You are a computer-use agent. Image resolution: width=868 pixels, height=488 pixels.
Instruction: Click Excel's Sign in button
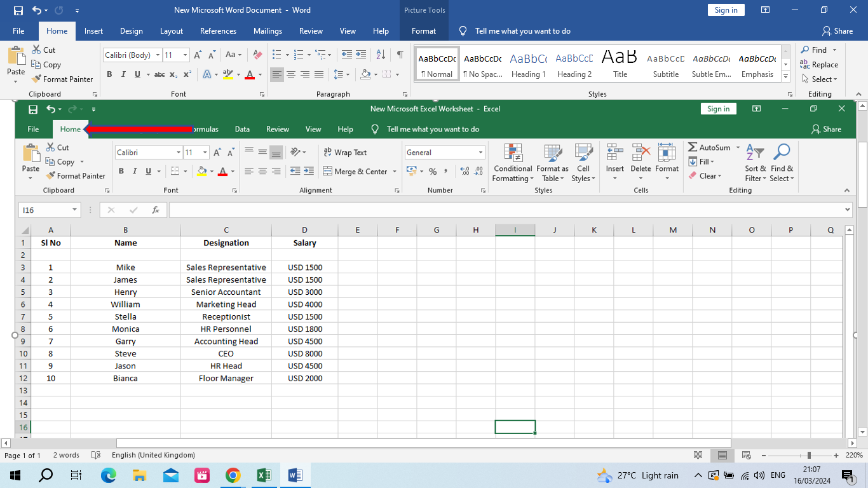coord(718,109)
